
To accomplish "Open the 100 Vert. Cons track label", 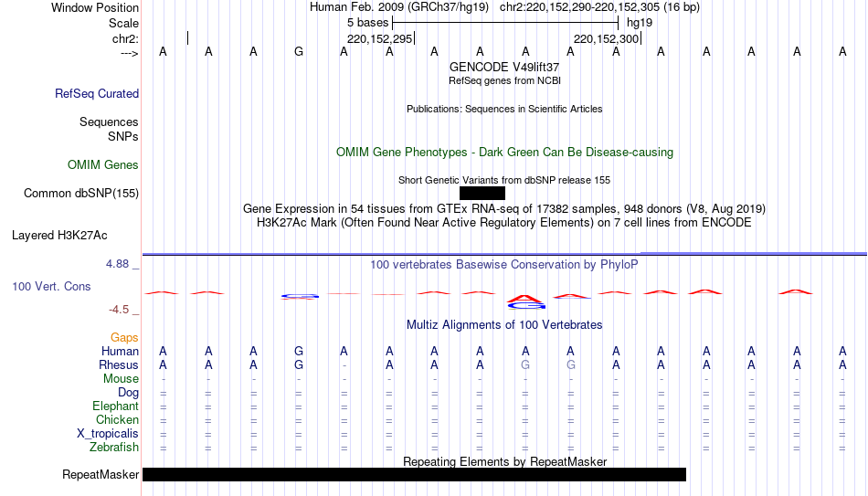I will 51,286.
